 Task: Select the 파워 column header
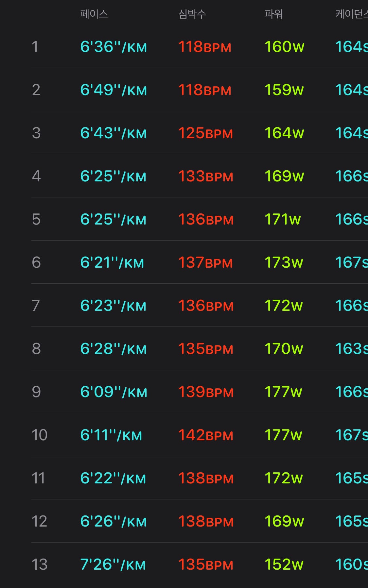click(x=273, y=14)
